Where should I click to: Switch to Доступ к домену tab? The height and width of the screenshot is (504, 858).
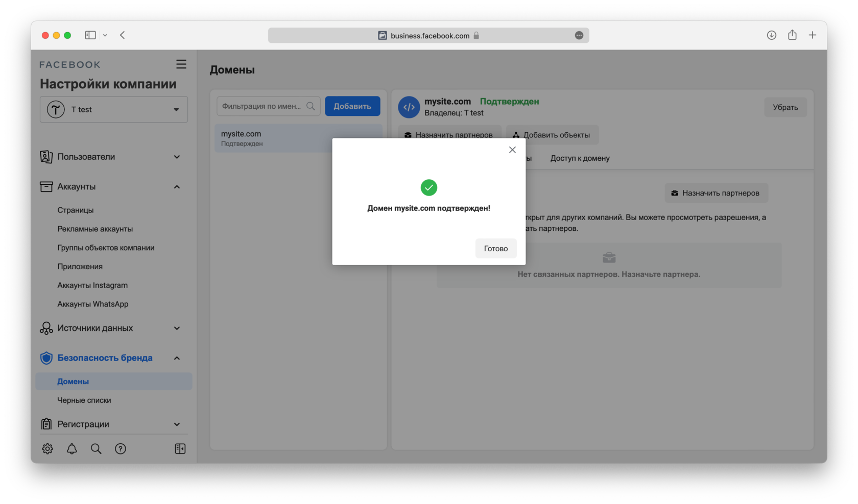coord(580,158)
